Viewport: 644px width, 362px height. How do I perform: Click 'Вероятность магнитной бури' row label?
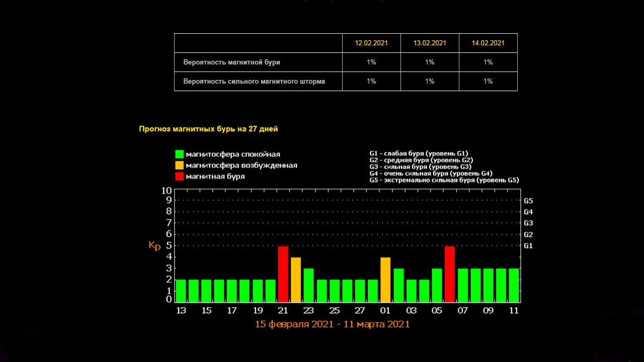click(x=231, y=62)
